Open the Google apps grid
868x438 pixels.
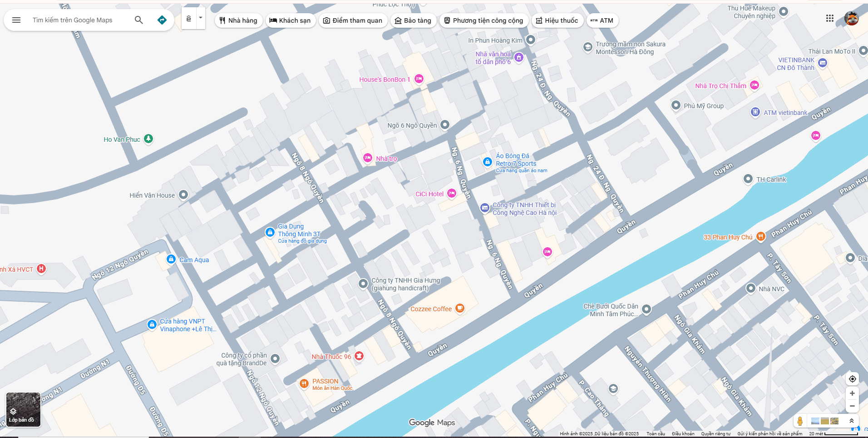pyautogui.click(x=830, y=18)
